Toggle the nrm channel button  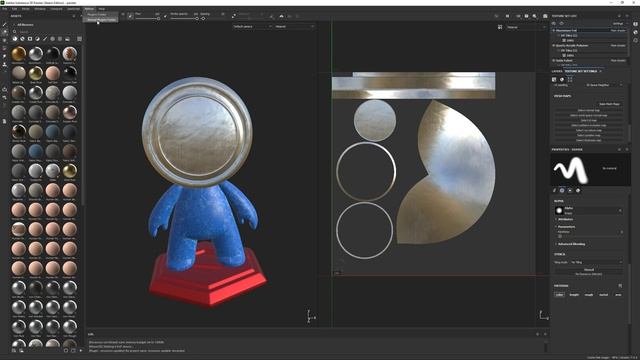coord(618,294)
